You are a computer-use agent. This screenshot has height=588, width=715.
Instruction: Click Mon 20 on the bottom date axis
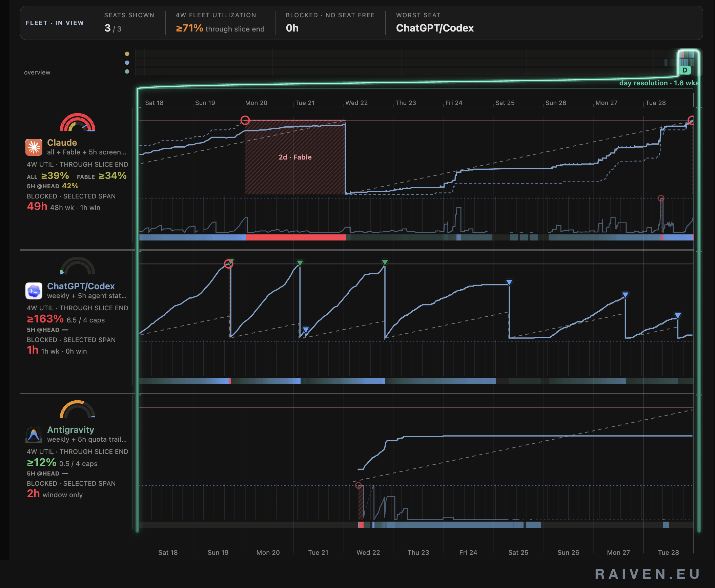[x=268, y=552]
